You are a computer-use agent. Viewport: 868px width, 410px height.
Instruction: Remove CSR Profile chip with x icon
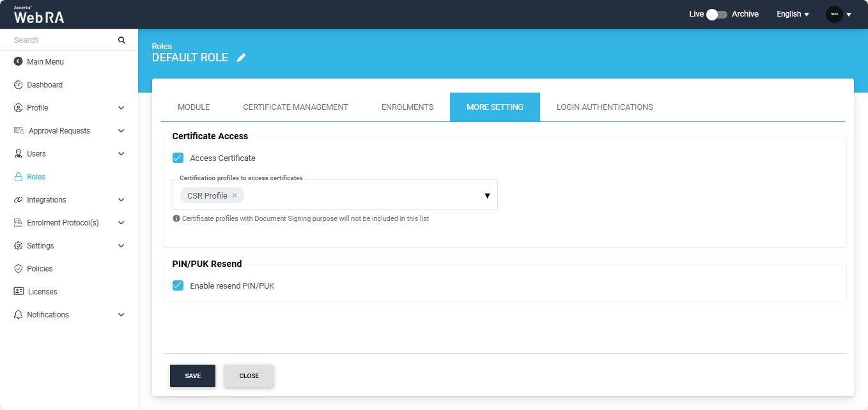(x=235, y=195)
